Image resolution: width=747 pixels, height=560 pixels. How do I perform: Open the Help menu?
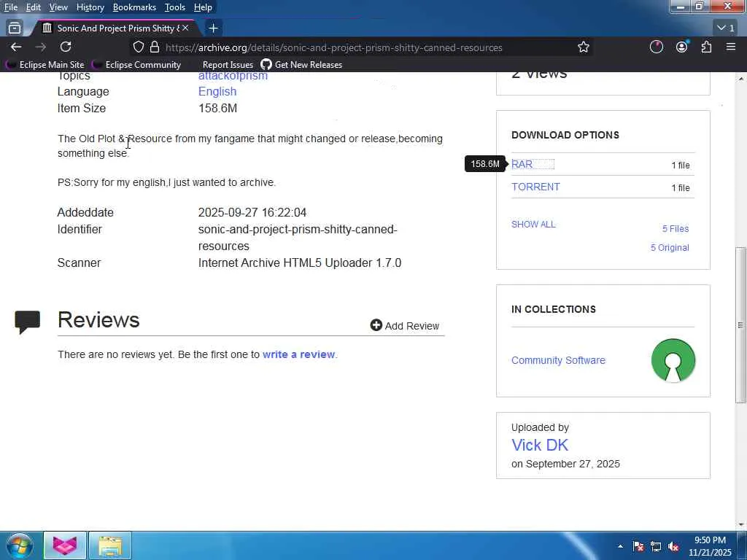click(x=203, y=7)
